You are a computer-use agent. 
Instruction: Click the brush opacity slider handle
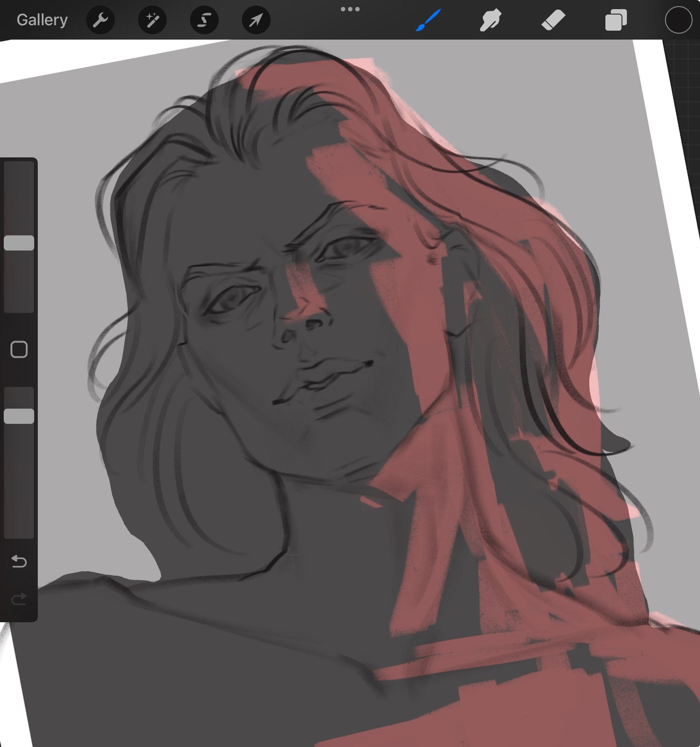[19, 416]
